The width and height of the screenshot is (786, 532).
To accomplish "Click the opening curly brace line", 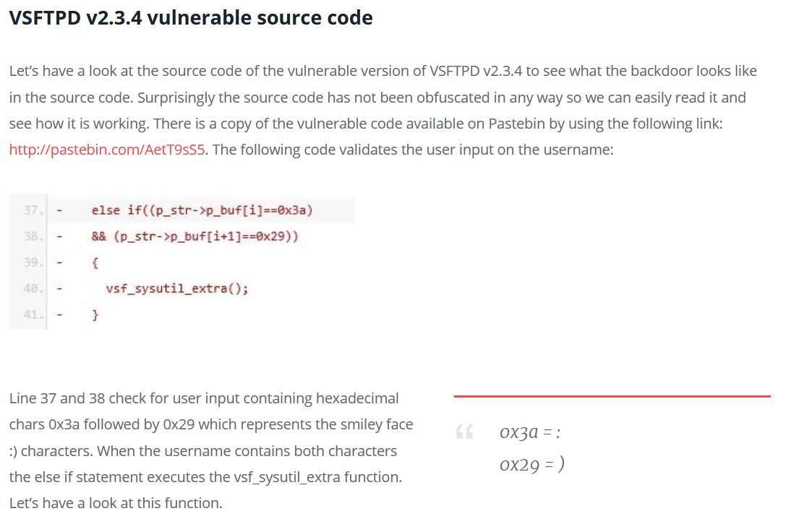I will [95, 262].
